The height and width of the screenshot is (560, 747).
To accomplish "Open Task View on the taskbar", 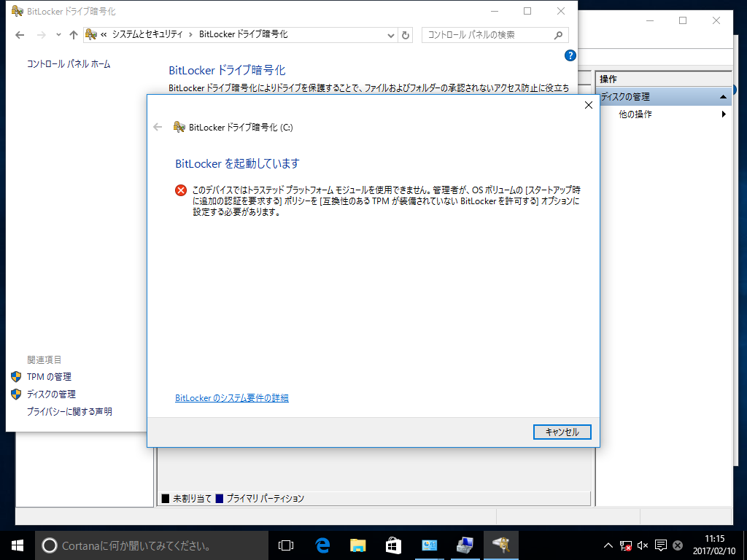I will pos(286,545).
